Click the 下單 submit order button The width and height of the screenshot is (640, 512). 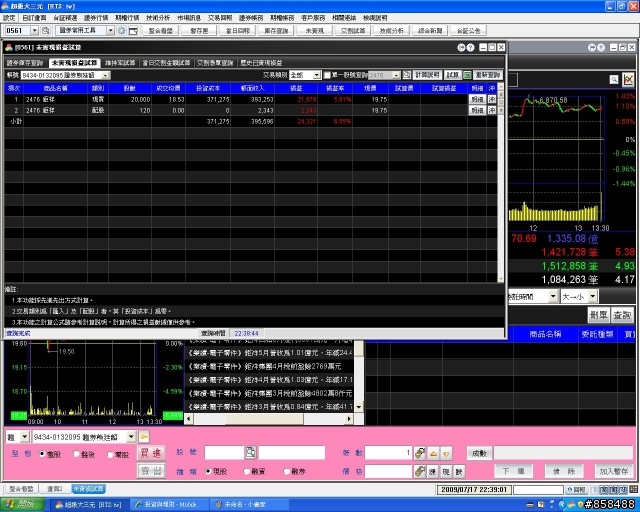(513, 471)
